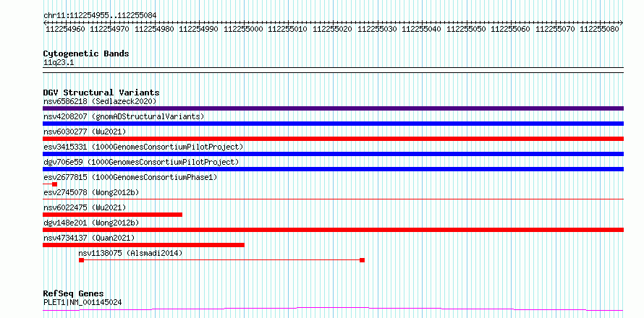Click the red dgv148e201 variant bar
The width and height of the screenshot is (644, 318).
(333, 230)
